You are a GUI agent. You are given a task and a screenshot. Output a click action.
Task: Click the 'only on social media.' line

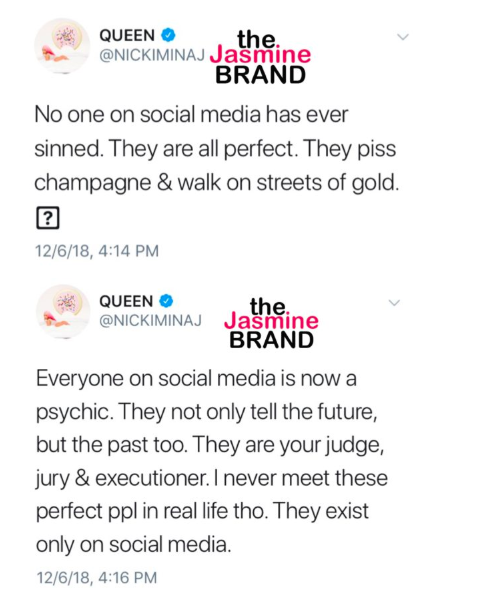coord(133,544)
